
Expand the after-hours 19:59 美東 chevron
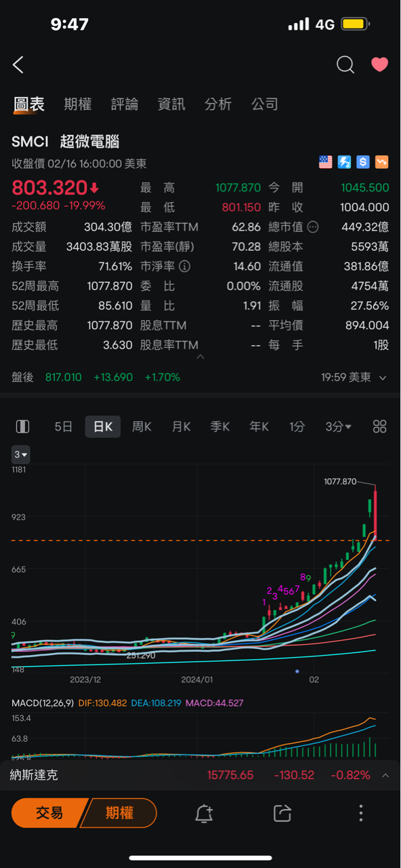tap(383, 378)
